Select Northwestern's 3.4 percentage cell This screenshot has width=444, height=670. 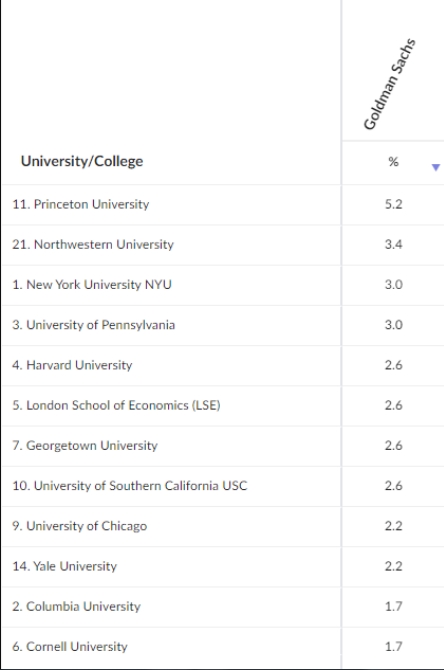[393, 244]
